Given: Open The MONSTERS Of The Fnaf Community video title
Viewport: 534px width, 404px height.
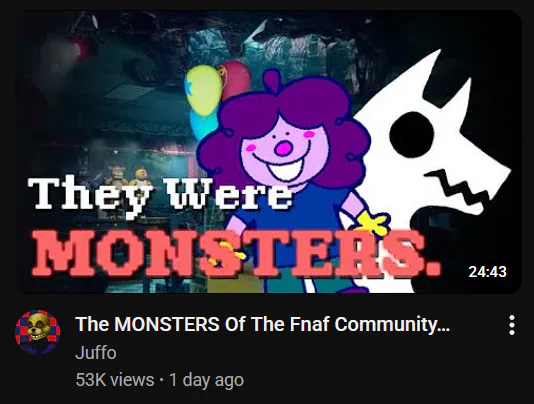Looking at the screenshot, I should coord(262,324).
